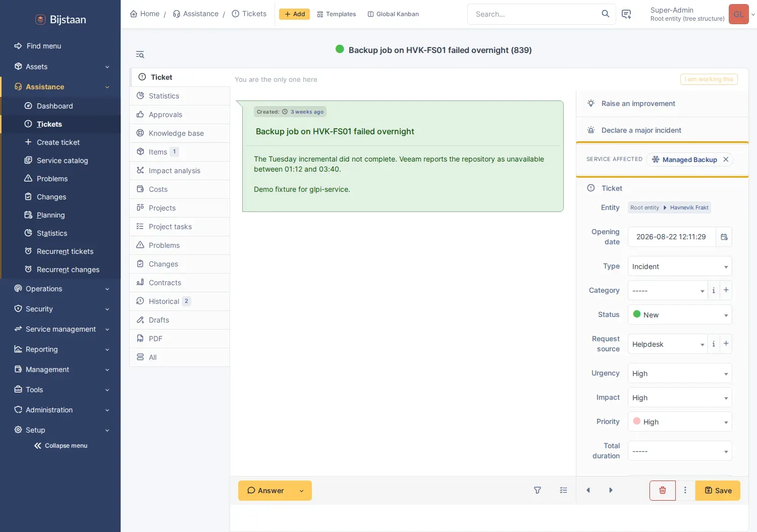The width and height of the screenshot is (757, 532).
Task: Click the red trash delete icon
Action: point(663,490)
